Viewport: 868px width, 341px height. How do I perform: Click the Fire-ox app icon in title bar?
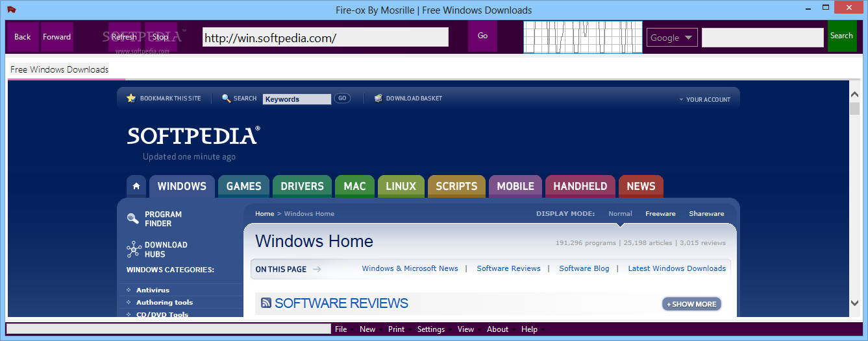pos(12,10)
